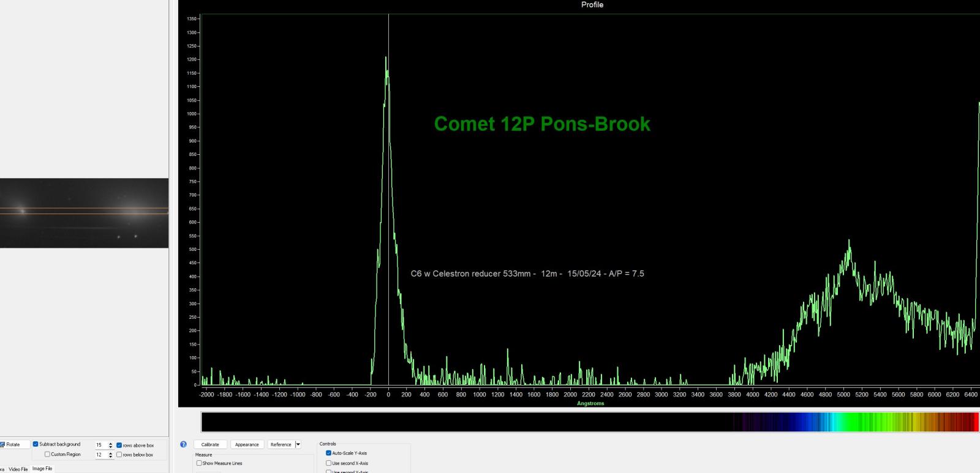Image resolution: width=980 pixels, height=473 pixels.
Task: Click the color spectrum strip below graph
Action: [x=590, y=422]
